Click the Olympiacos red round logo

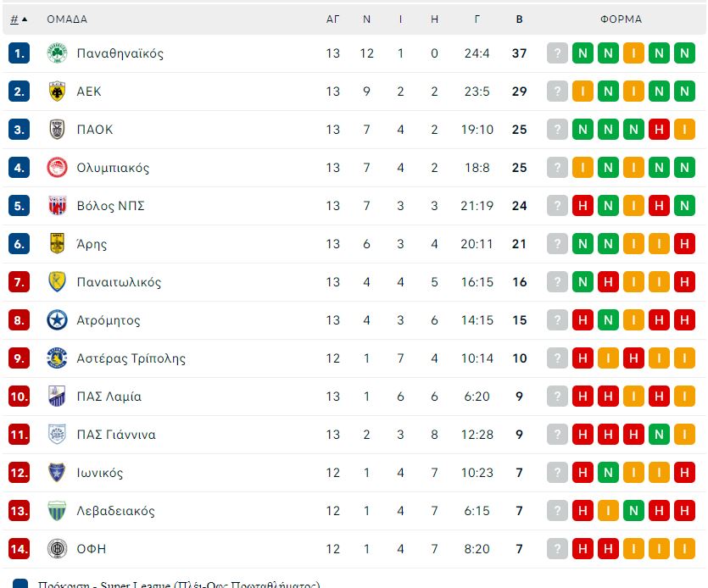coord(57,168)
